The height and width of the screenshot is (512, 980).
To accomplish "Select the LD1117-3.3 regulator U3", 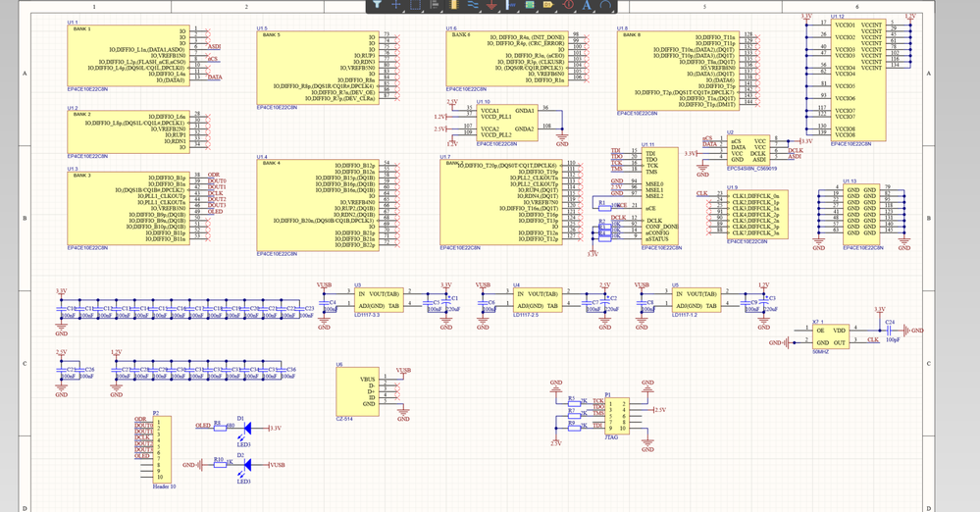I will (x=380, y=300).
